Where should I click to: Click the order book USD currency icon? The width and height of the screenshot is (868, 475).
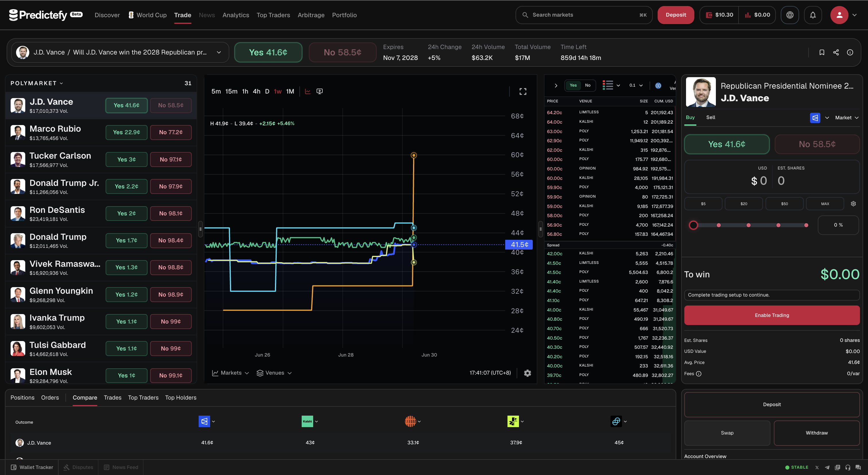coord(658,85)
